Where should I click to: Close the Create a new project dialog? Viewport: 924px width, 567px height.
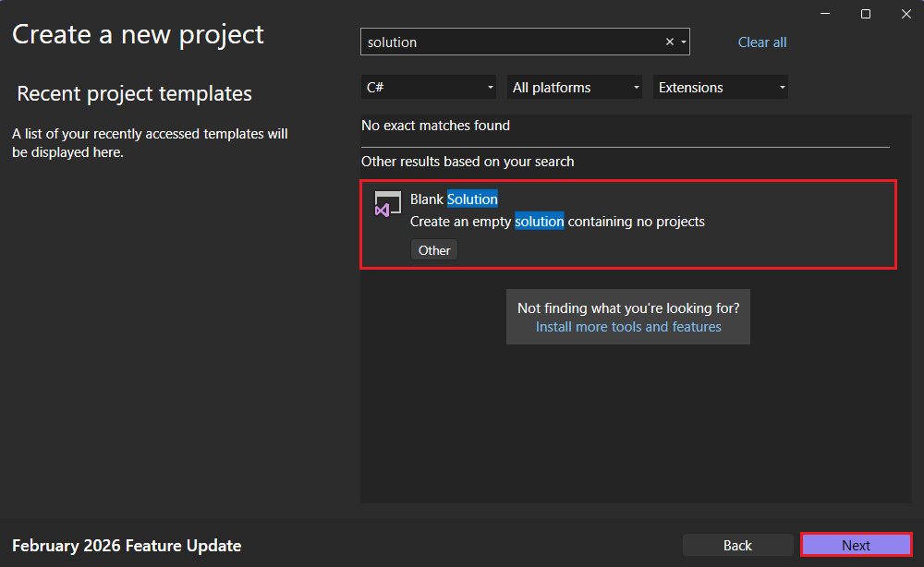[905, 14]
